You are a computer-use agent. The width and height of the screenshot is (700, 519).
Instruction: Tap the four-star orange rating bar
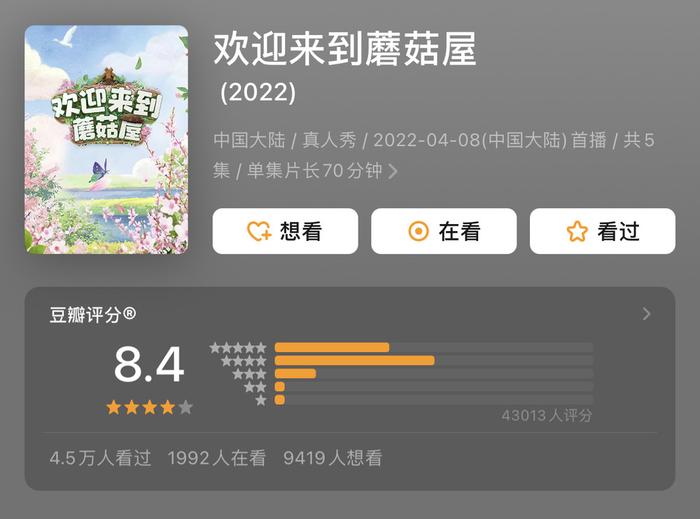[x=354, y=361]
